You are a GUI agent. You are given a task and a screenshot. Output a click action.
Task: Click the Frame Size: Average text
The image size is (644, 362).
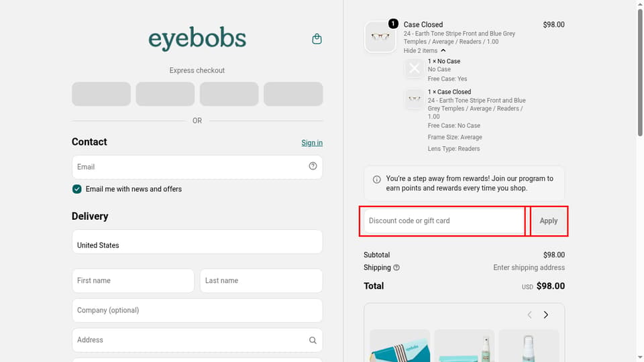(455, 137)
